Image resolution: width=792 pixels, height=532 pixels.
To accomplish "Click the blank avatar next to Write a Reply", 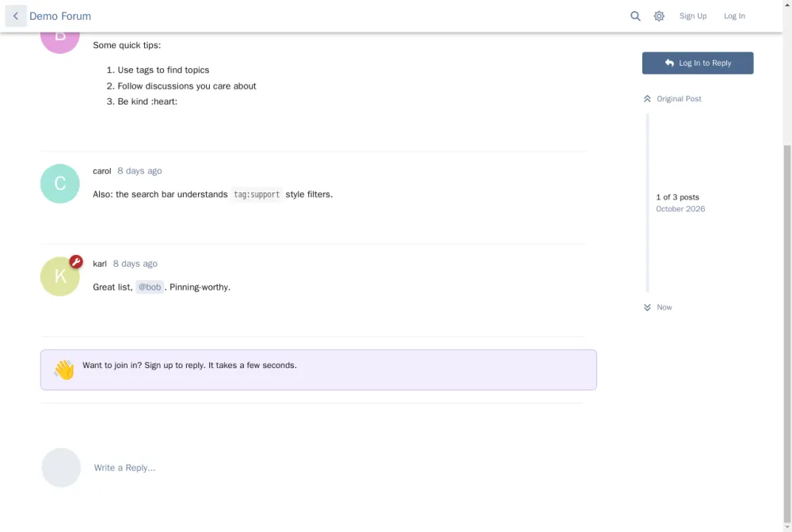I will point(61,468).
